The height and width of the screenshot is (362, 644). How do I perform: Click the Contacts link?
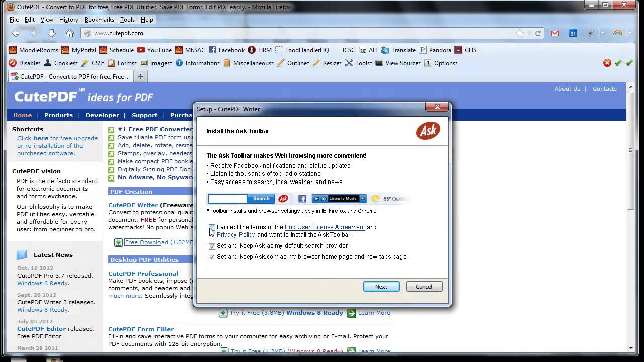(604, 89)
